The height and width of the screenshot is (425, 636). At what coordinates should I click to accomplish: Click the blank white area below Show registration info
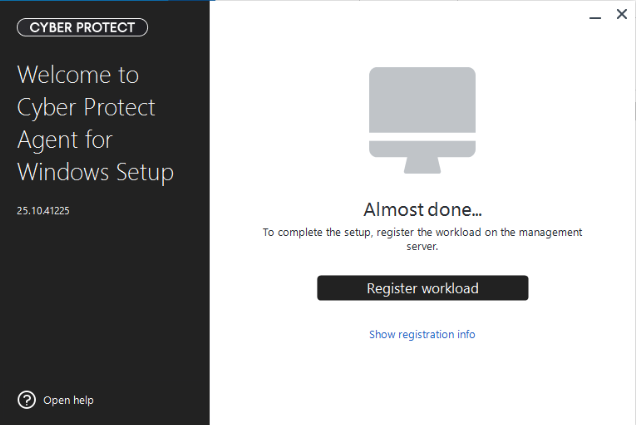pos(422,385)
